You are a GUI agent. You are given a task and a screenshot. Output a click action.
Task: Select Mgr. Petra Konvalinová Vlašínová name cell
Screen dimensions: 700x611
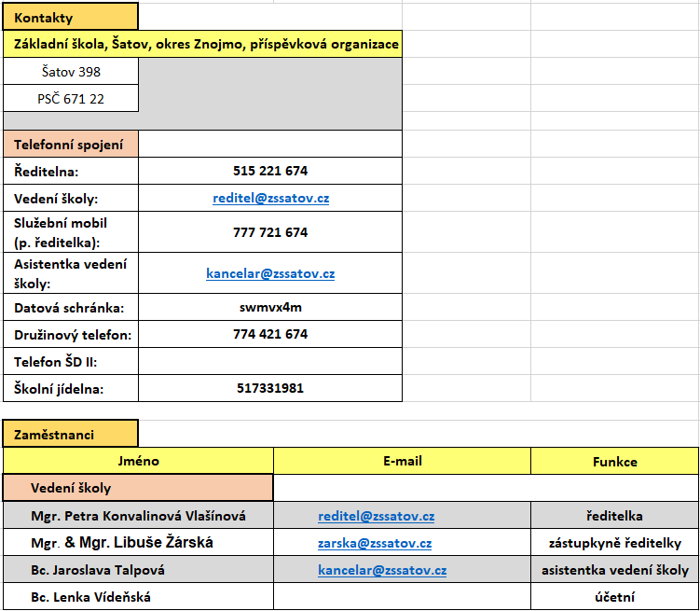click(x=138, y=516)
